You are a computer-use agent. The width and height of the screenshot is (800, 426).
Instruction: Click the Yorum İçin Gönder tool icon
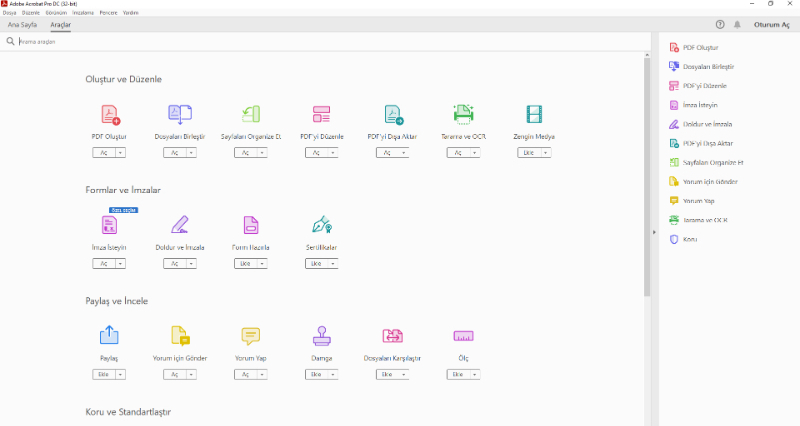tap(180, 336)
